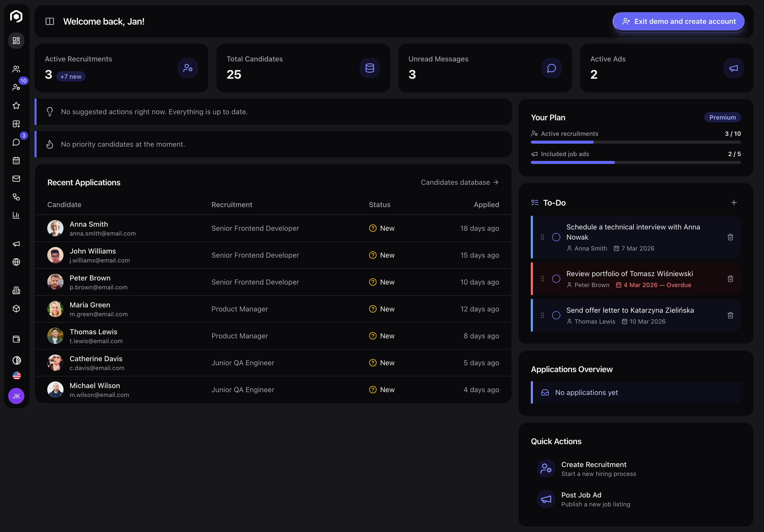Screen dimensions: 764x532
Task: Collapse the sidebar using the panel toggle
Action: (50, 21)
